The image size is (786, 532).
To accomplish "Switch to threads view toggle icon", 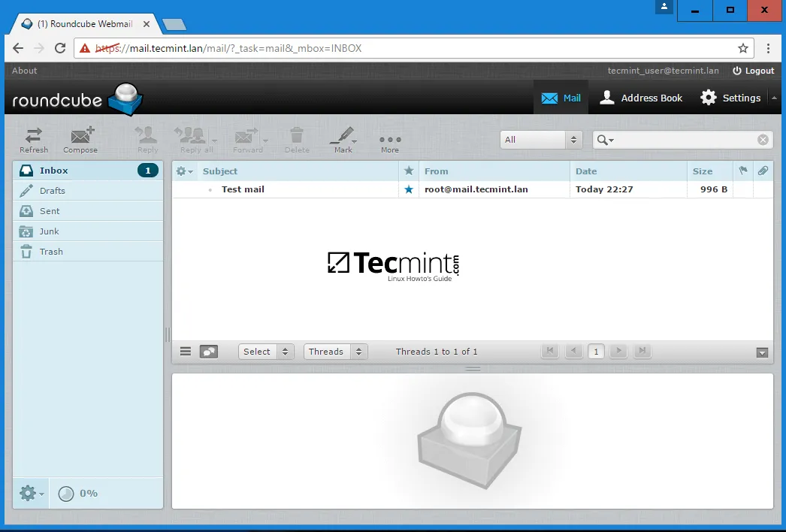I will pos(209,352).
